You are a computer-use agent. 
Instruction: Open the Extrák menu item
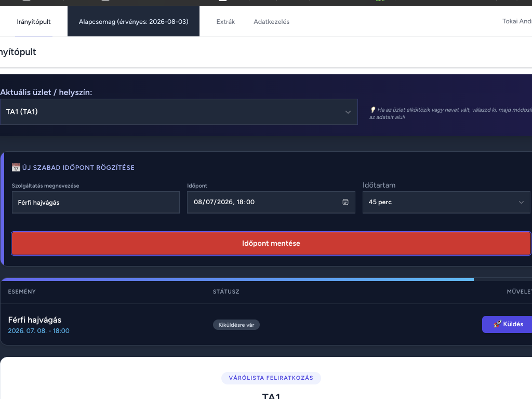click(x=225, y=22)
